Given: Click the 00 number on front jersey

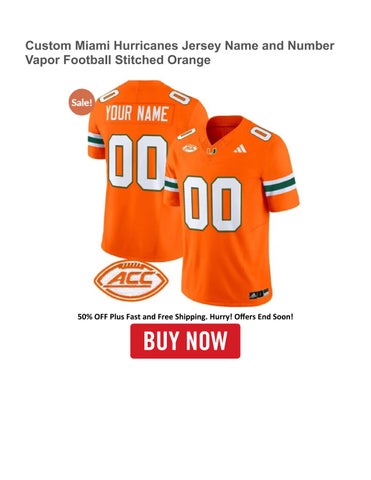Looking at the screenshot, I should [212, 204].
